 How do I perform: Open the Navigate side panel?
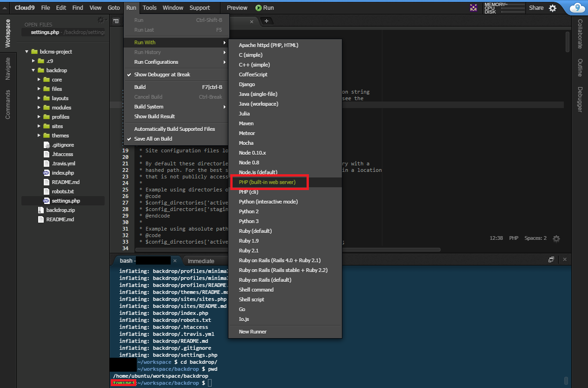click(8, 69)
